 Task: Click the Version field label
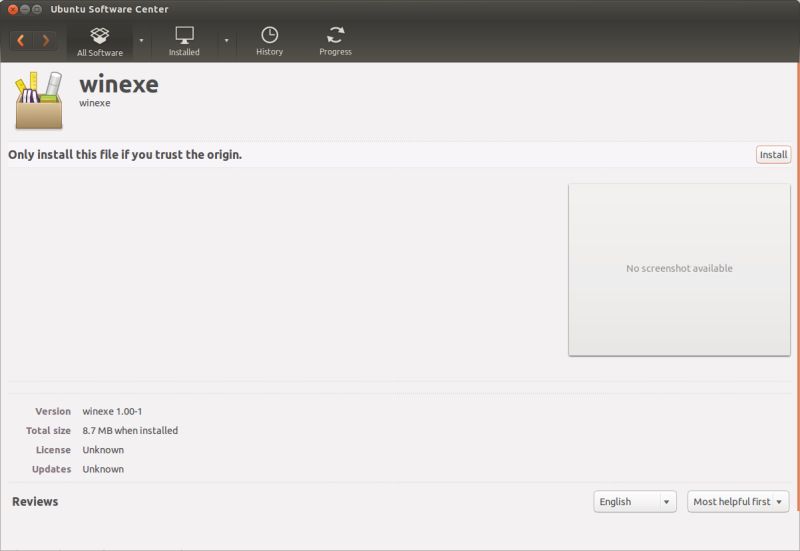coord(53,411)
